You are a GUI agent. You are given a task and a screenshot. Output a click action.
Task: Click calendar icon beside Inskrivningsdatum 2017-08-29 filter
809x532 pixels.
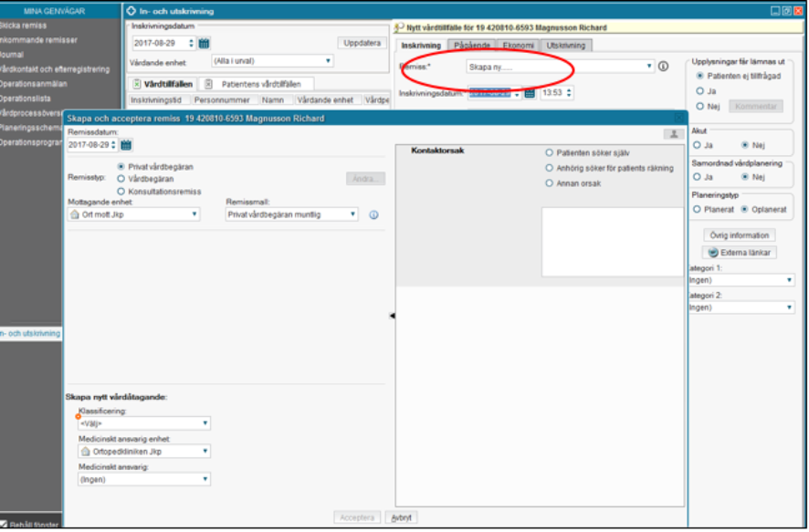205,43
